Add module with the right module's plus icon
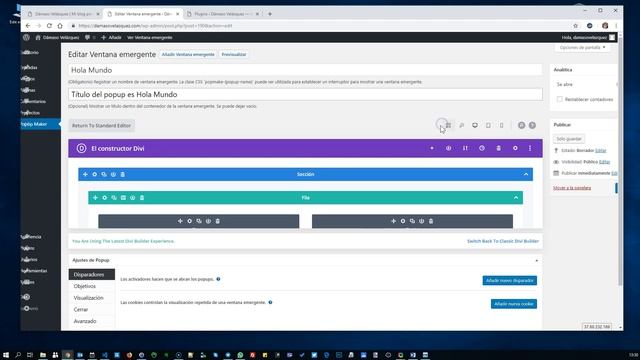640x360 pixels. pyautogui.click(x=393, y=221)
